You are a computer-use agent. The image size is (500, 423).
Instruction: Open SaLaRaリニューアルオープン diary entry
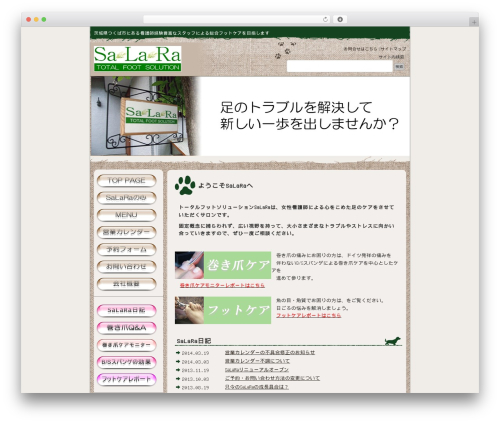pos(257,370)
